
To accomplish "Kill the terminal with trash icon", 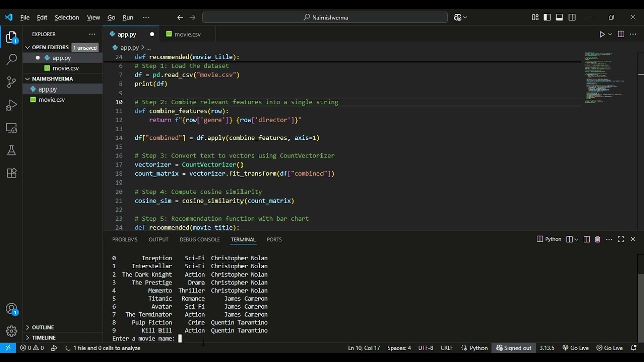I will click(x=598, y=239).
